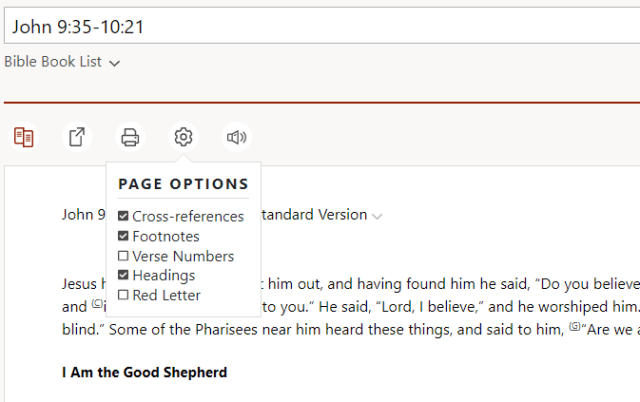Screen dimensions: 640x402
Task: Enable the Red Letter checkbox
Action: 123,295
